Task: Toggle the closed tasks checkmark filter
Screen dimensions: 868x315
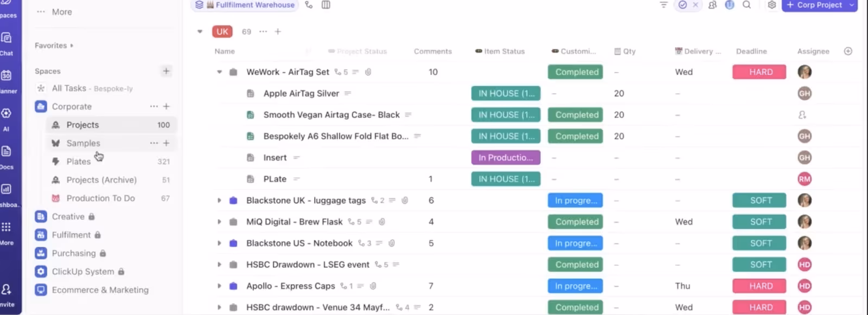Action: [682, 5]
